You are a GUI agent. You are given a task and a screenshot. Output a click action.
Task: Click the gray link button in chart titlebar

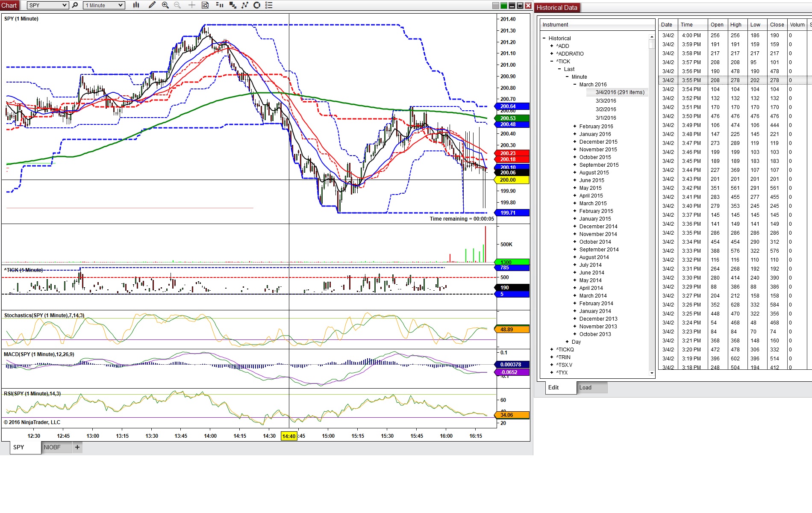pos(496,6)
